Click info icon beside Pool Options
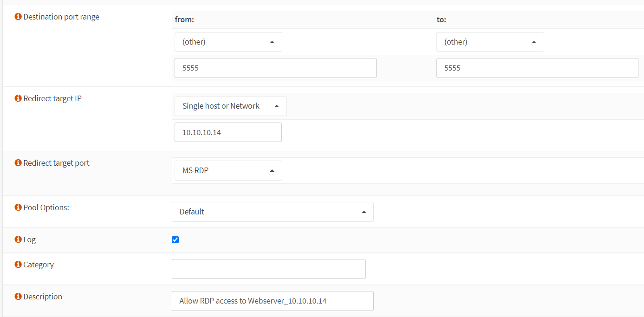Viewport: 644px width, 317px height. click(x=18, y=207)
